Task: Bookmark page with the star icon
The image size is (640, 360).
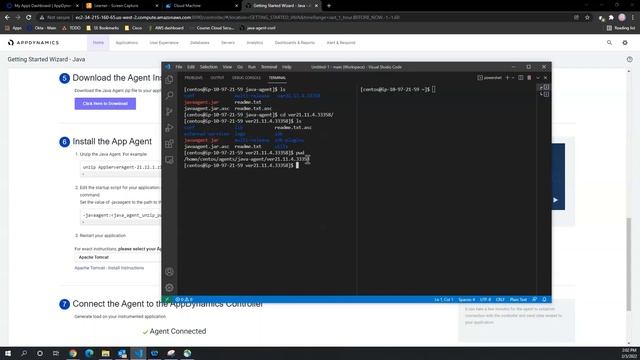Action: pos(587,18)
